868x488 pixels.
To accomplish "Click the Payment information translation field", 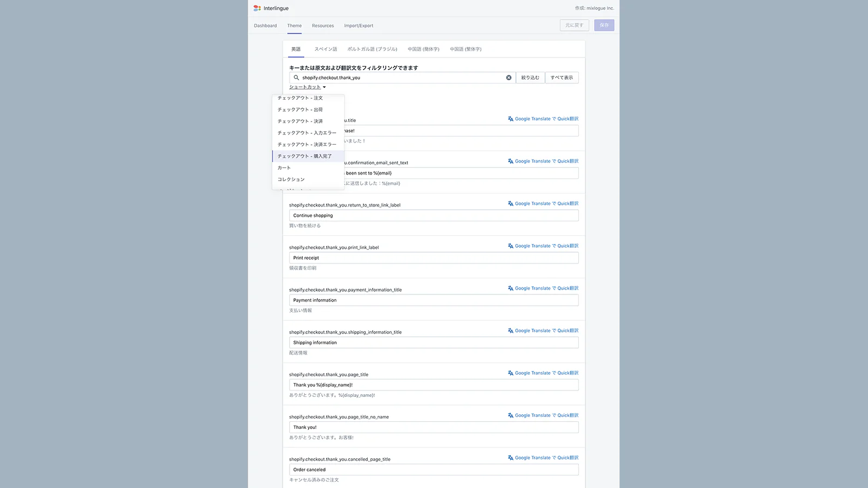I will tap(433, 300).
